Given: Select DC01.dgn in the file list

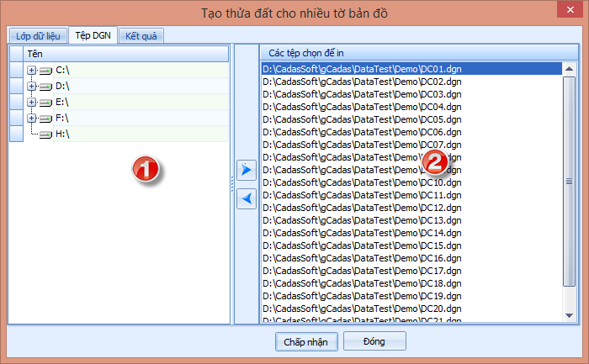Looking at the screenshot, I should 362,69.
